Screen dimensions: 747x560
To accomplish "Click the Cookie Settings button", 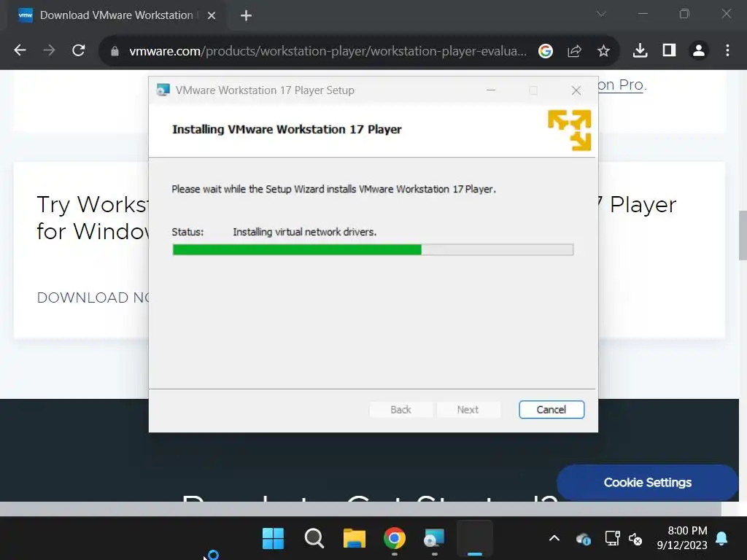I will coord(647,483).
